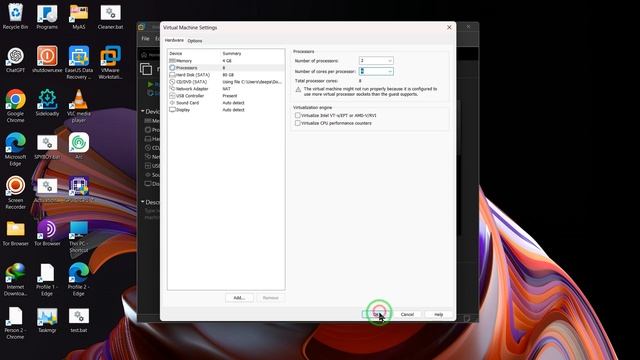
Task: Collapse the Devices section in VMware window
Action: pyautogui.click(x=143, y=111)
